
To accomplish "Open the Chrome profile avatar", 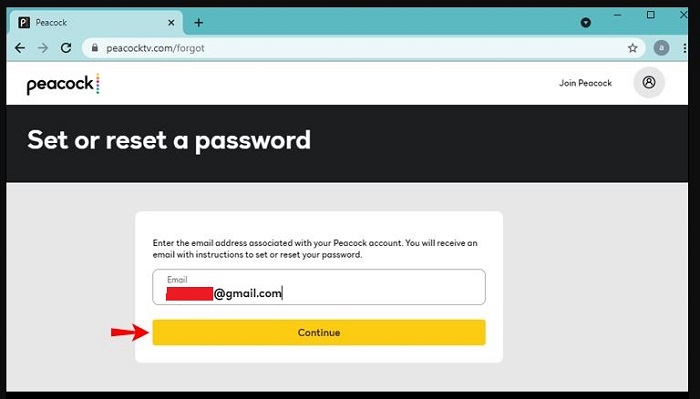I will point(661,48).
